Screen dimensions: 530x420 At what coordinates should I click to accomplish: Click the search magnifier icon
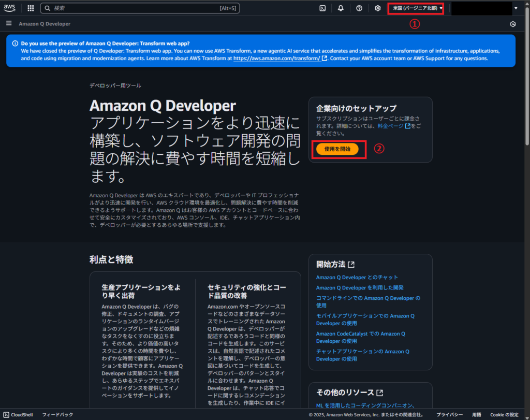pos(48,8)
